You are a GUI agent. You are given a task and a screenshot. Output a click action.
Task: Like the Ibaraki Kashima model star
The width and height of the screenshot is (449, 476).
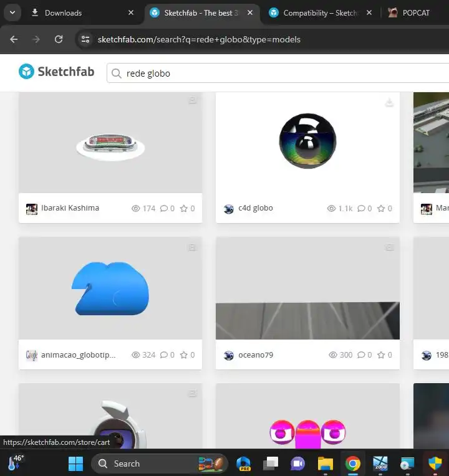click(x=184, y=208)
